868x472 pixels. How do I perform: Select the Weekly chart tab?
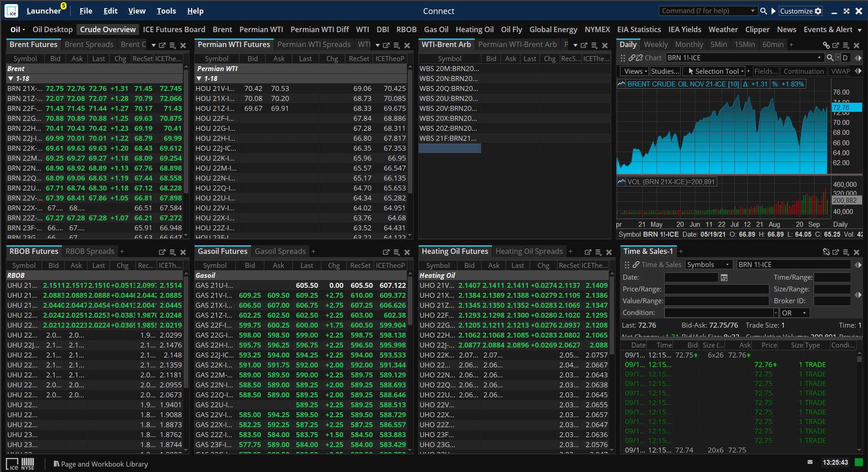pyautogui.click(x=656, y=44)
